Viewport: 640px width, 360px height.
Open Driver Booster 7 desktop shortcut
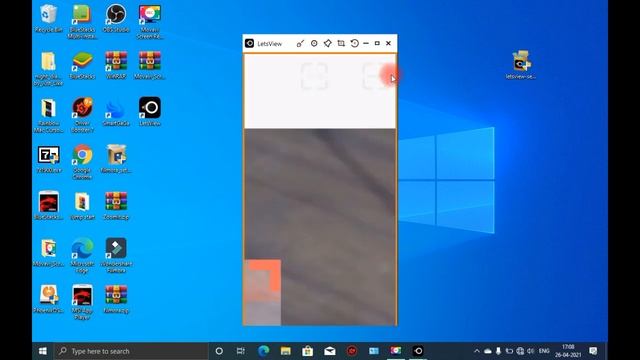[x=82, y=115]
